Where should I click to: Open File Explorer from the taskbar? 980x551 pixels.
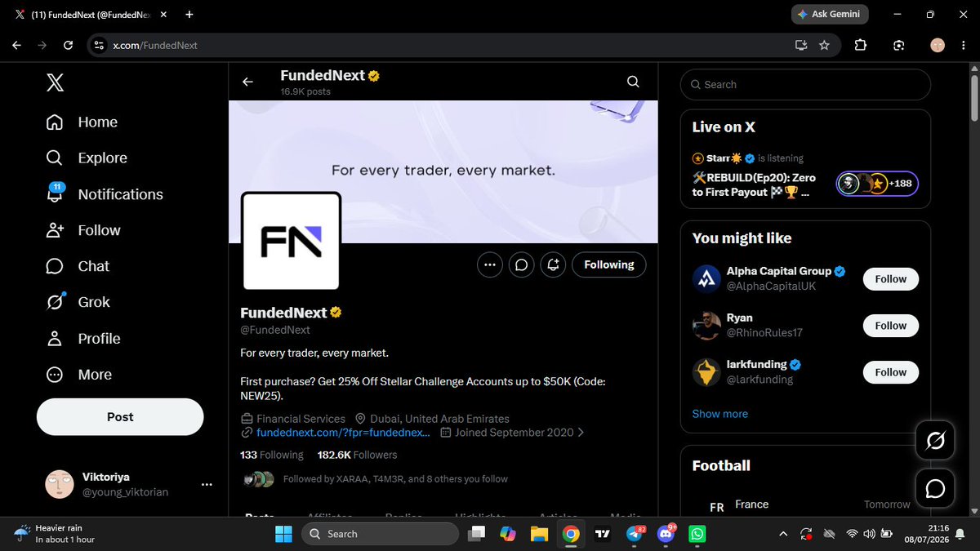coord(538,534)
